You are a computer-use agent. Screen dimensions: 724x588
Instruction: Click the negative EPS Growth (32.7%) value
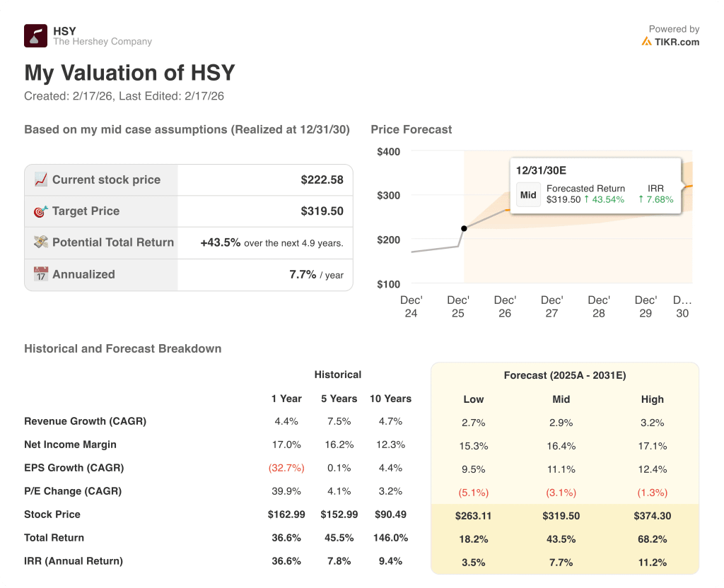click(x=286, y=468)
